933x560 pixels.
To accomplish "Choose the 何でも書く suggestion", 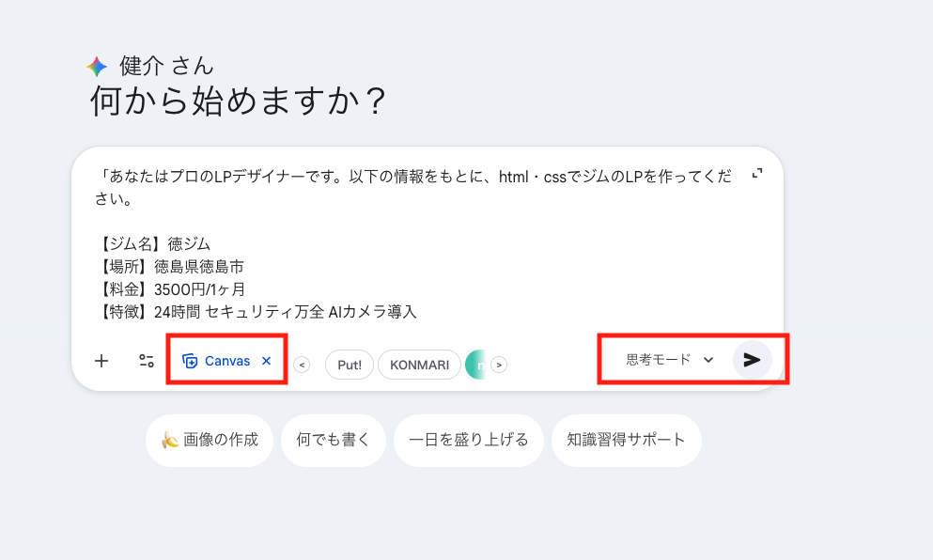I will click(x=333, y=440).
